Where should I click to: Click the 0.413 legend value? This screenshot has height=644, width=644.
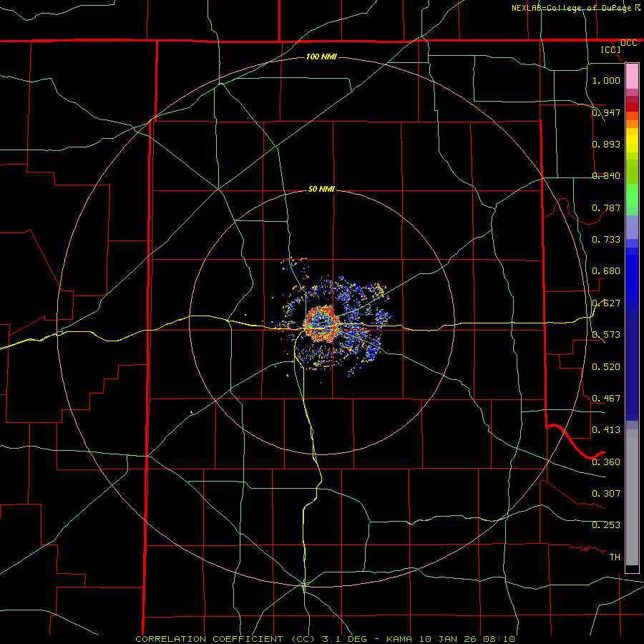(x=606, y=430)
